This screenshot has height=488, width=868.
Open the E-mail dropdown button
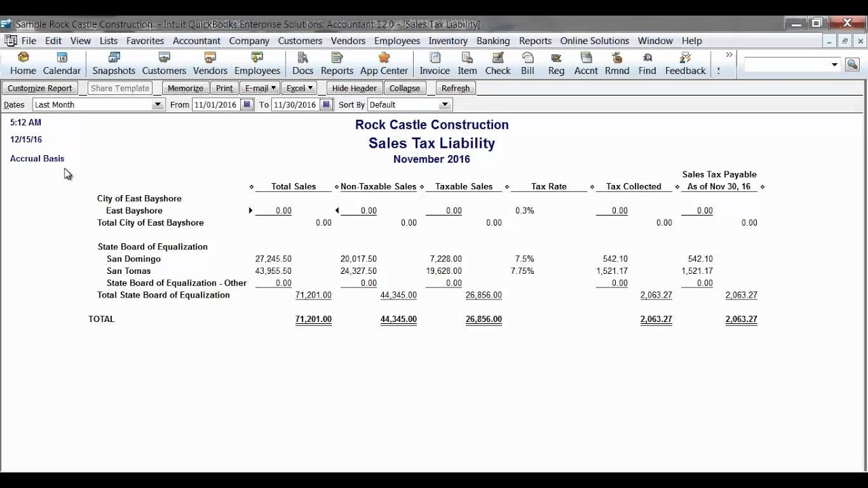(260, 88)
